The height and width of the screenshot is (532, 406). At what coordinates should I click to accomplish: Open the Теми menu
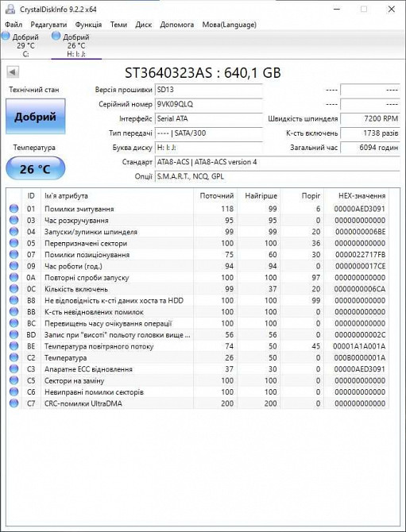(x=118, y=25)
